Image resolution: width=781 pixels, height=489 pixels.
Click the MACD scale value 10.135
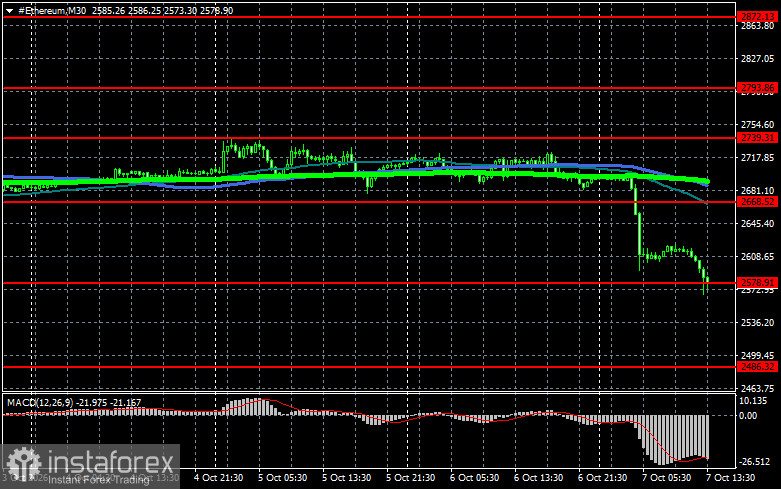coord(754,401)
